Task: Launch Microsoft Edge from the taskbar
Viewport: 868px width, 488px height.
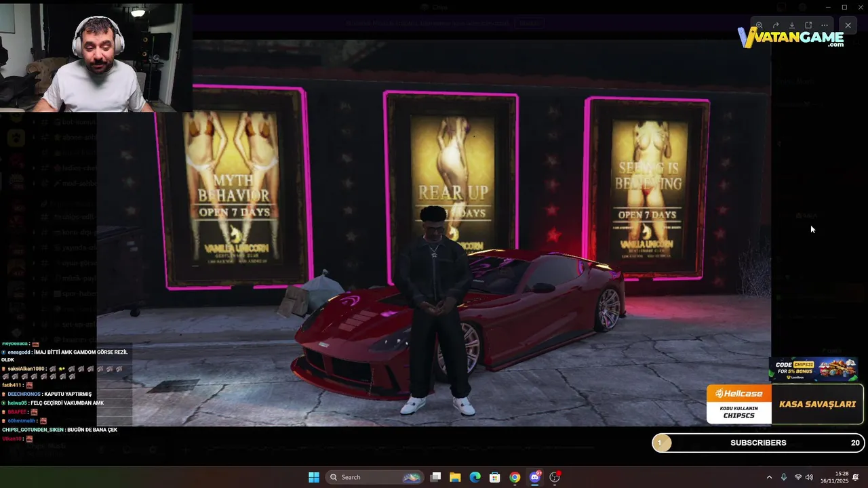Action: (475, 477)
